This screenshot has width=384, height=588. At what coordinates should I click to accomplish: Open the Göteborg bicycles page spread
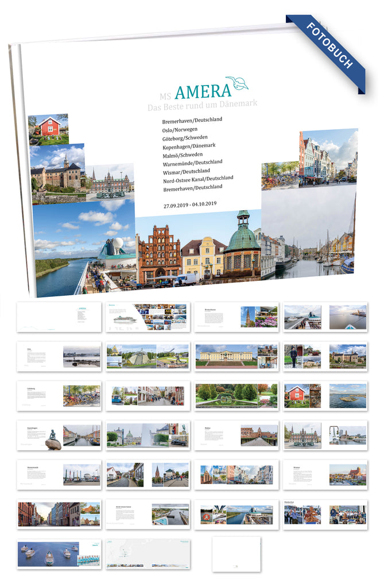[59, 396]
